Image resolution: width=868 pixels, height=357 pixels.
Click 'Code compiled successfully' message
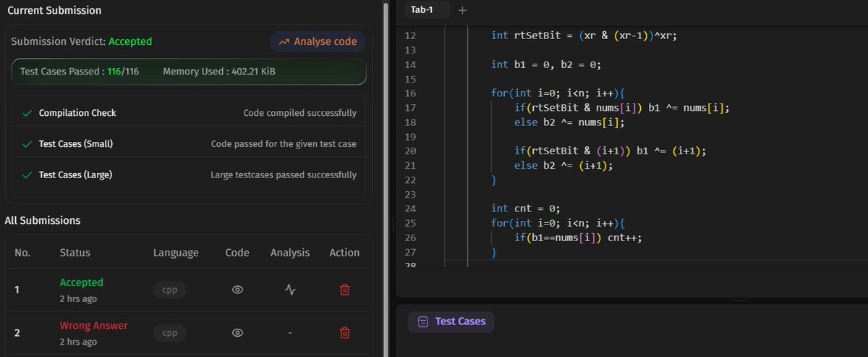pyautogui.click(x=300, y=113)
